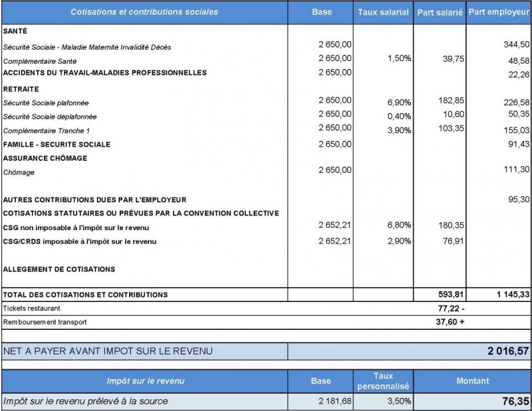The image size is (532, 411).
Task: Click the 'Part salarié' column header
Action: coord(440,13)
